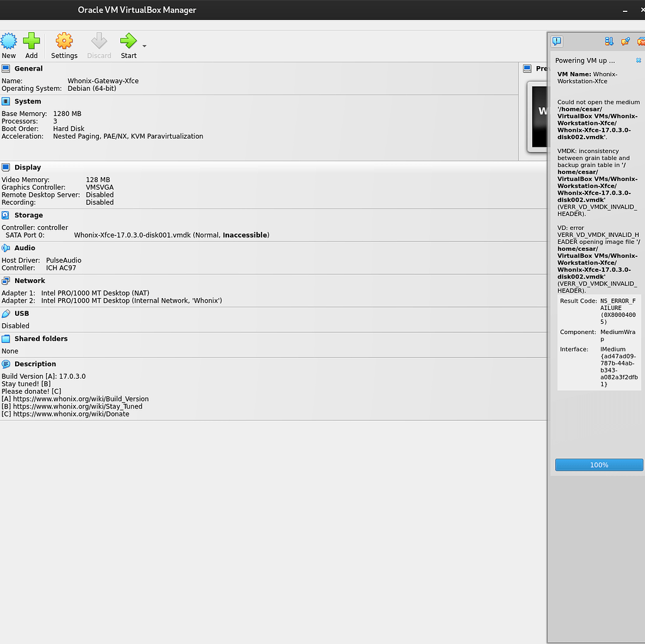Click the Storage section icon
Image resolution: width=645 pixels, height=644 pixels.
6,215
